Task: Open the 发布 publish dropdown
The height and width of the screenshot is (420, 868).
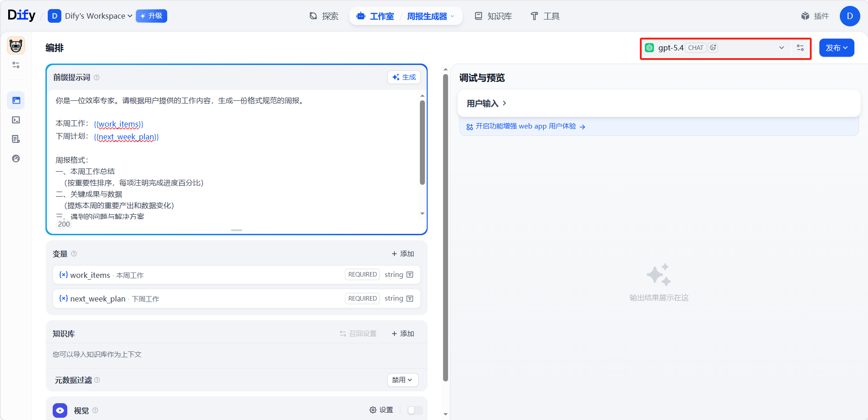Action: pyautogui.click(x=836, y=48)
